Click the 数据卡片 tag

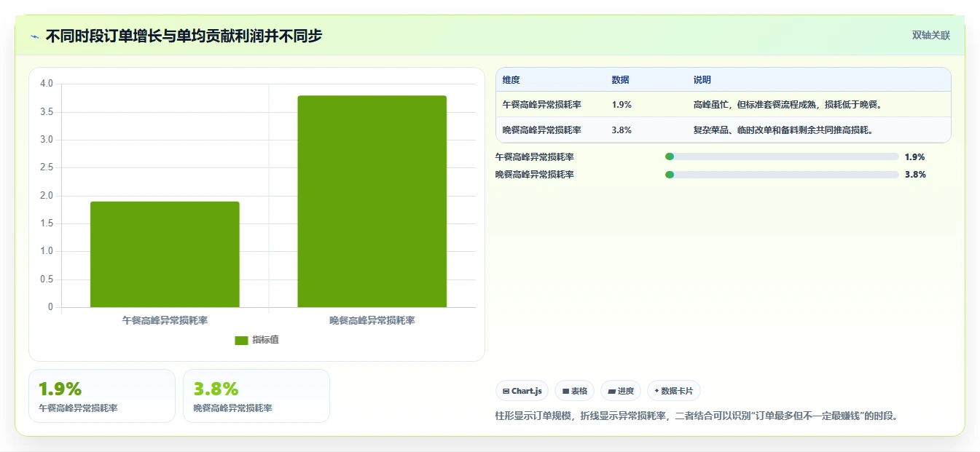click(674, 391)
